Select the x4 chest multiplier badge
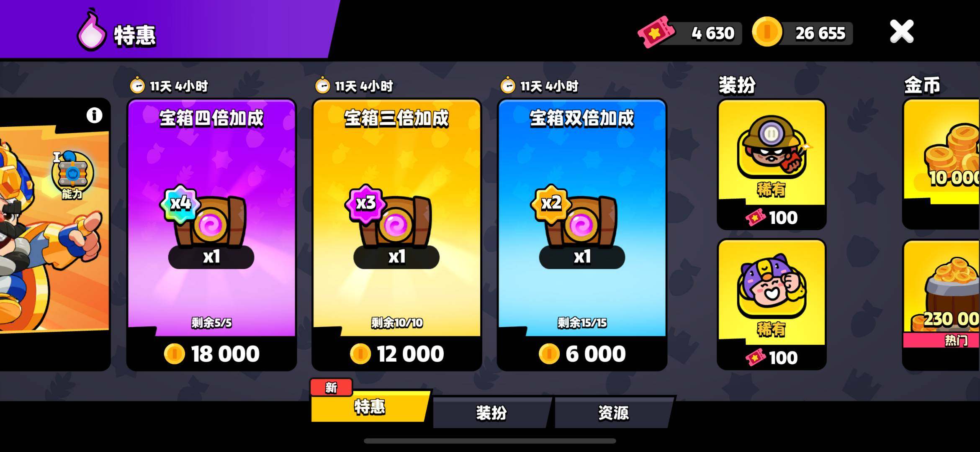The image size is (980, 452). tap(180, 203)
